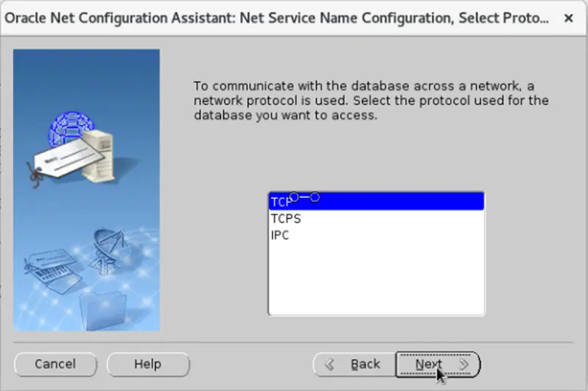Click the Next button
The width and height of the screenshot is (588, 391).
(438, 364)
